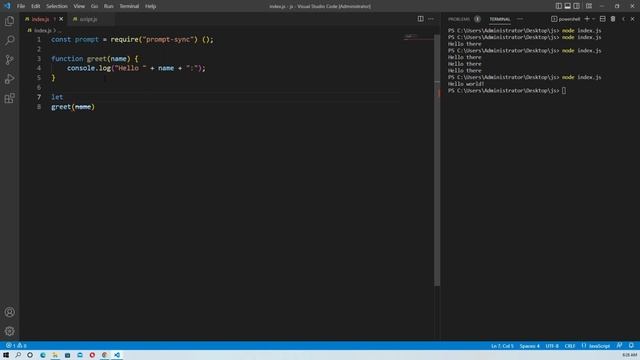Toggle the Primary Side Bar layout button
Viewport: 640px width, 360px height.
(x=558, y=6)
